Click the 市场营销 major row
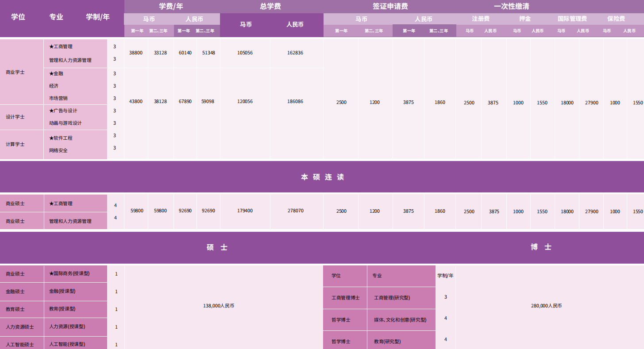The height and width of the screenshot is (349, 644). [x=58, y=98]
